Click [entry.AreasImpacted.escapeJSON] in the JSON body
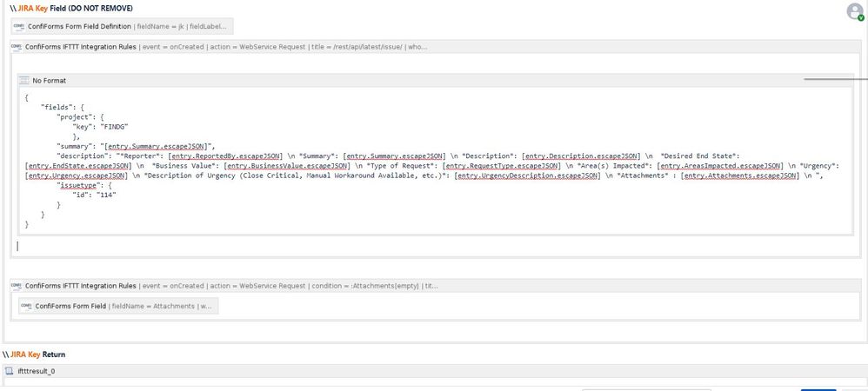Image resolution: width=868 pixels, height=391 pixels. click(x=720, y=165)
